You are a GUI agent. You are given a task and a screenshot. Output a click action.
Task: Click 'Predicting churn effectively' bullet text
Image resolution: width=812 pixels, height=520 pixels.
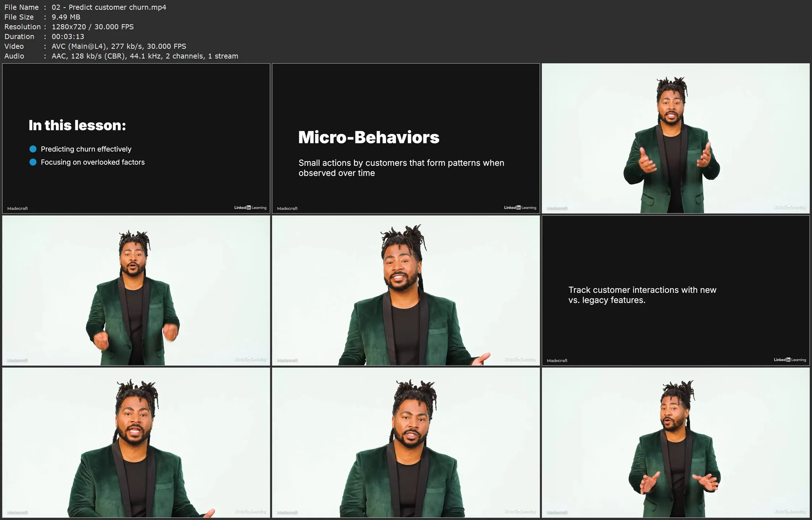(86, 149)
